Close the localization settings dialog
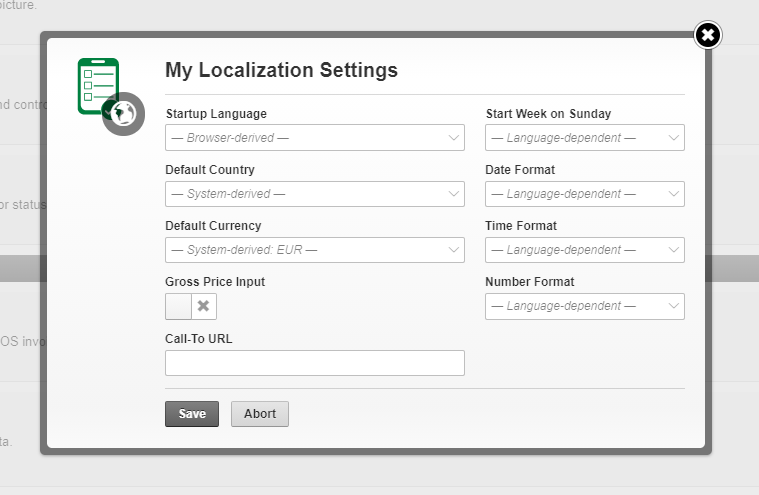 tap(708, 35)
